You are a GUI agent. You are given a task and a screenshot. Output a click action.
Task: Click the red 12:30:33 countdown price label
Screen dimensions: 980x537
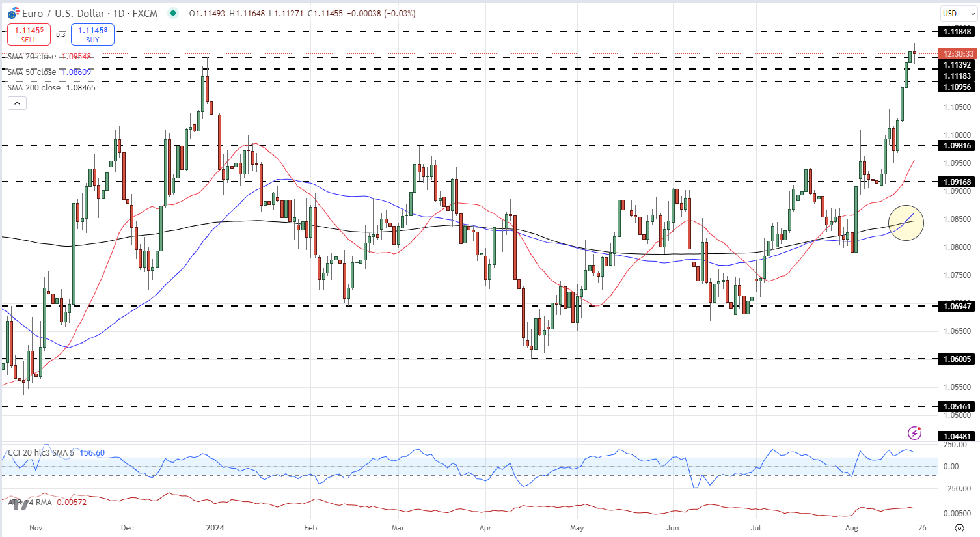[x=957, y=54]
